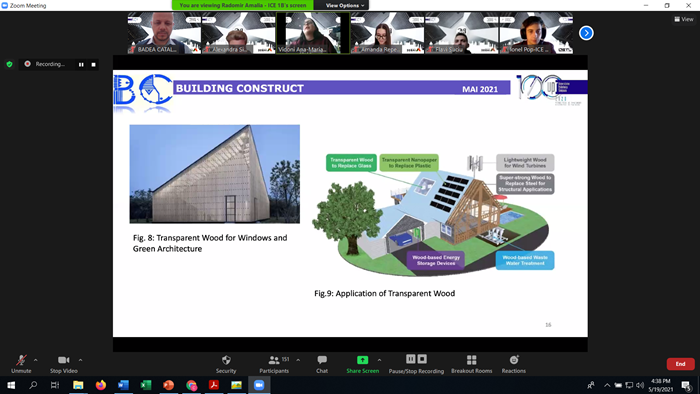
Task: Show next participants with blue arrow
Action: (586, 33)
